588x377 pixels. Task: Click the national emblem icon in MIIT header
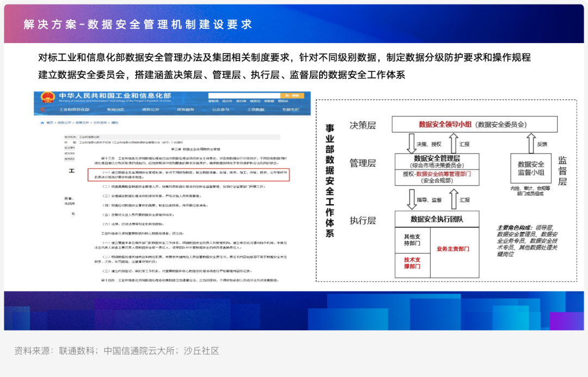pos(45,98)
